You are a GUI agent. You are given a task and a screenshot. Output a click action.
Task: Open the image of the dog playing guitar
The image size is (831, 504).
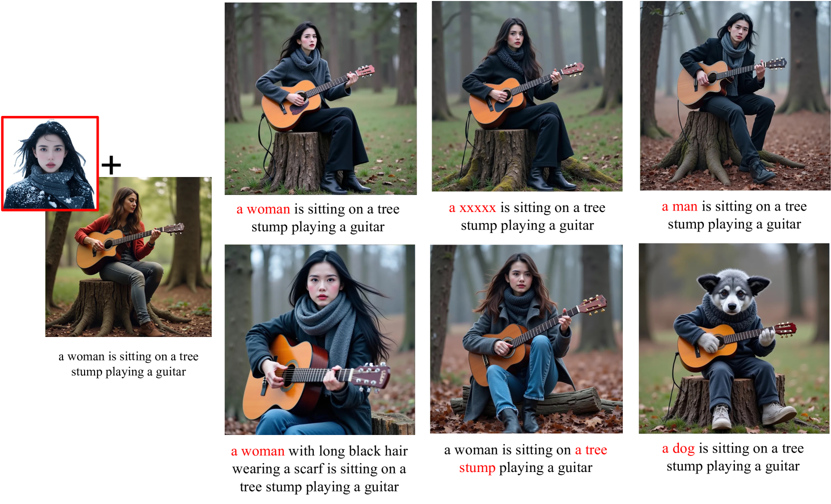pyautogui.click(x=734, y=338)
